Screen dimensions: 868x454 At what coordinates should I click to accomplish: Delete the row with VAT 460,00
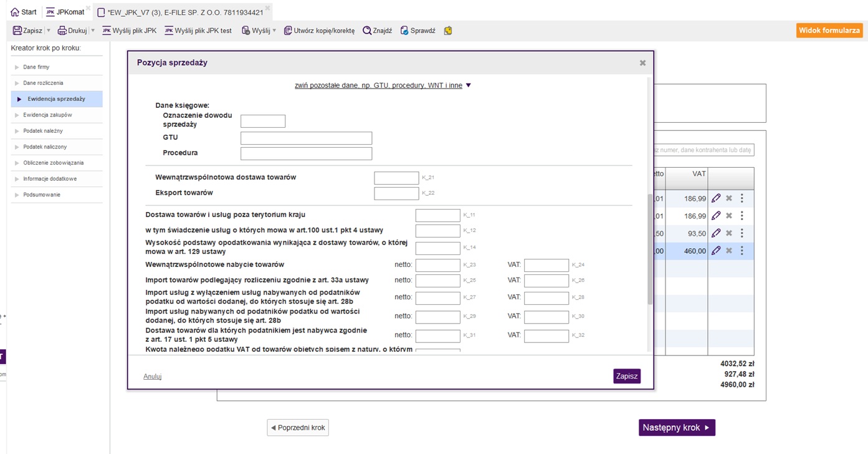coord(729,251)
